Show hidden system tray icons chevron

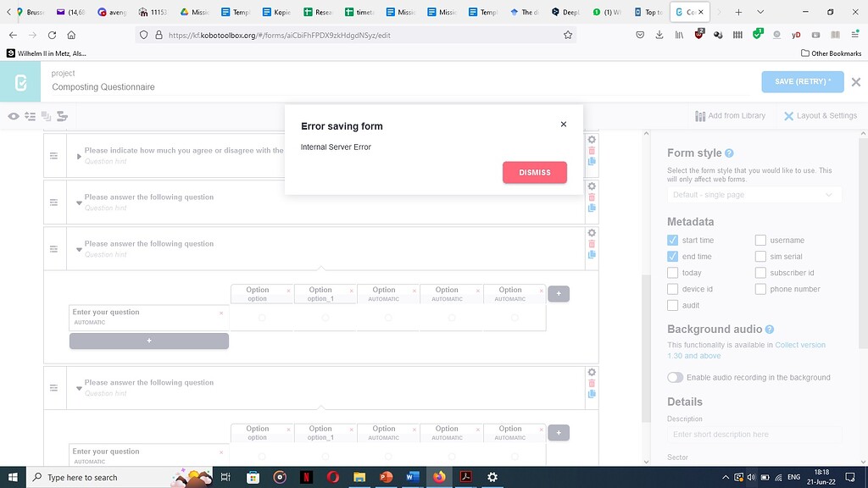(726, 477)
